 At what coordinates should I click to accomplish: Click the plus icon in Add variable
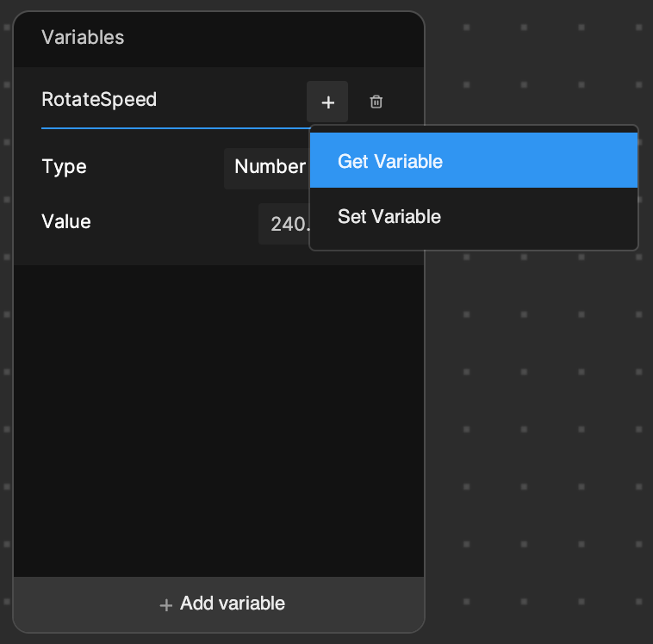[165, 605]
